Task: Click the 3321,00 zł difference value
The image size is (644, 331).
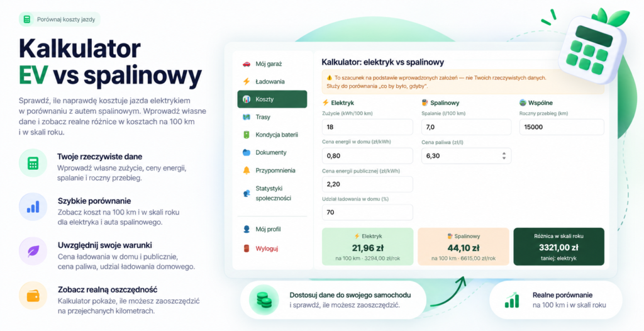Action: coord(558,247)
